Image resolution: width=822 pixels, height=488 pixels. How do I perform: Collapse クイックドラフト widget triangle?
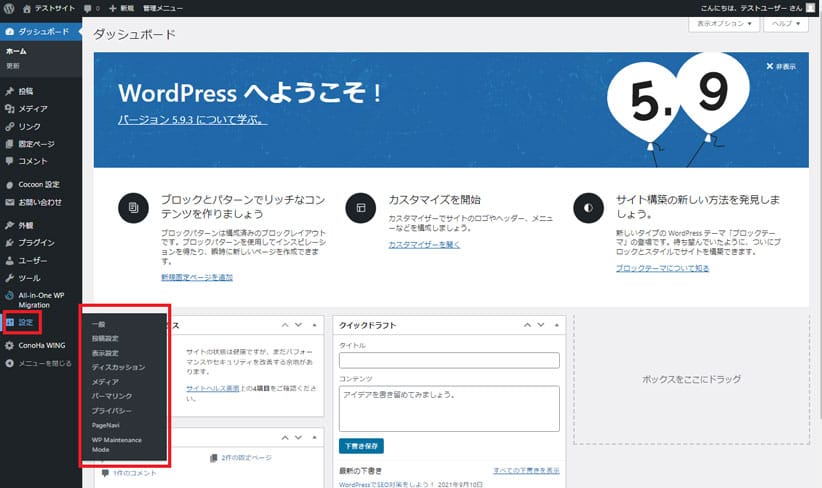point(557,325)
